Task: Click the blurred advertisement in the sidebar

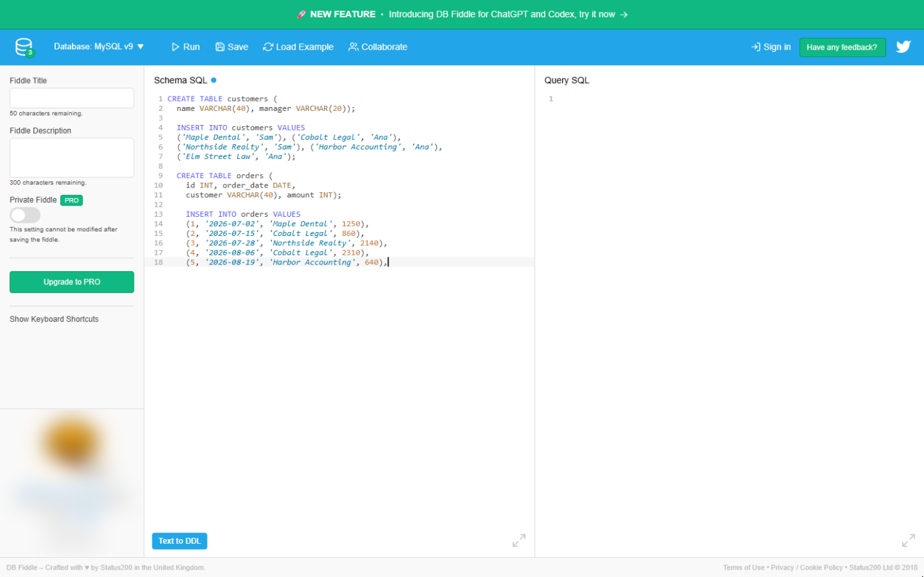Action: [72, 482]
